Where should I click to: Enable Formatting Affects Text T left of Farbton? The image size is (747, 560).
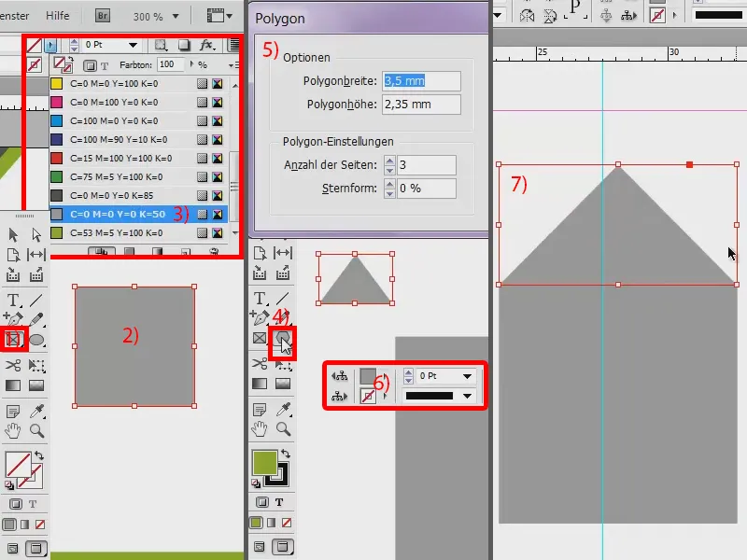[105, 65]
